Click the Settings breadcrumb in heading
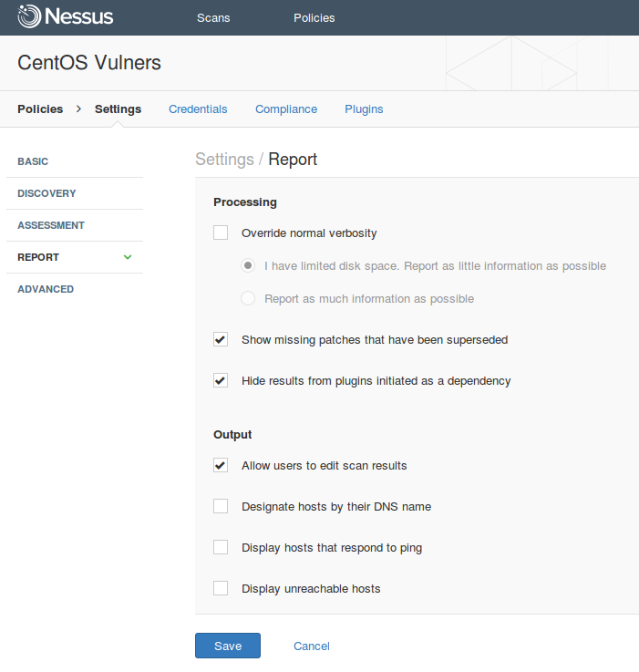The width and height of the screenshot is (639, 672). click(x=224, y=160)
